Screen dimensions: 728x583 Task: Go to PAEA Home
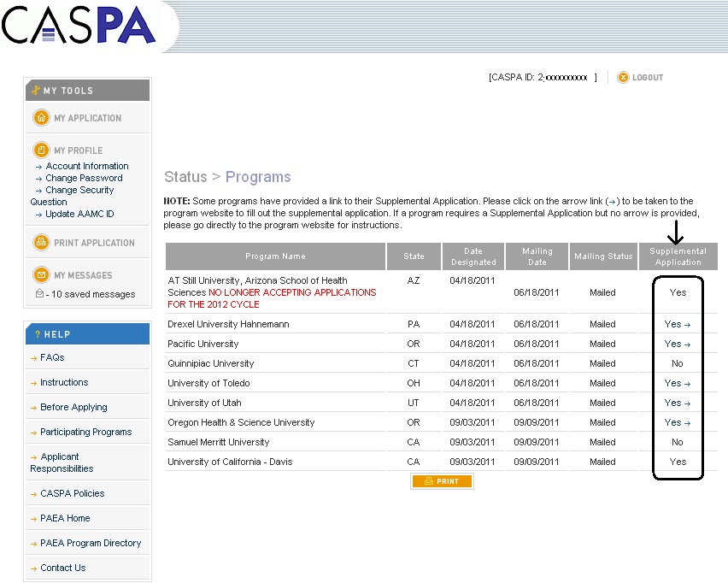point(65,518)
